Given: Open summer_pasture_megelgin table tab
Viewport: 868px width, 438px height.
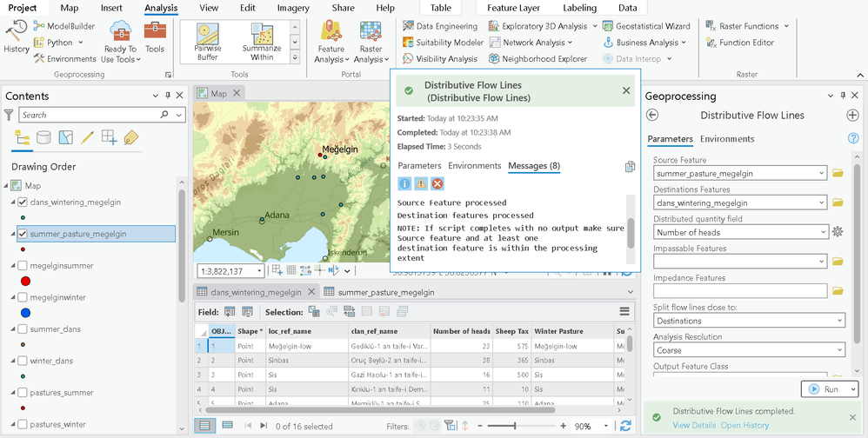Looking at the screenshot, I should click(386, 292).
